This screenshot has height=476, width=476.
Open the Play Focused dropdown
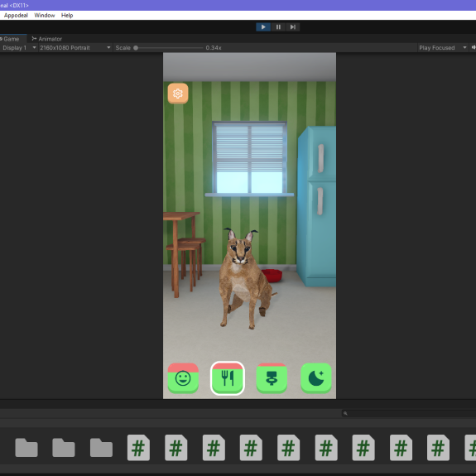(x=443, y=48)
